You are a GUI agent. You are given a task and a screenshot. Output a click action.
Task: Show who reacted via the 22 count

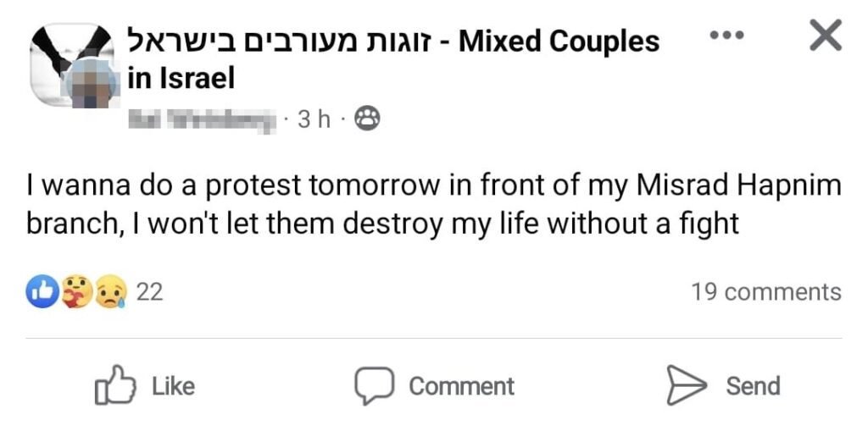coord(149,292)
